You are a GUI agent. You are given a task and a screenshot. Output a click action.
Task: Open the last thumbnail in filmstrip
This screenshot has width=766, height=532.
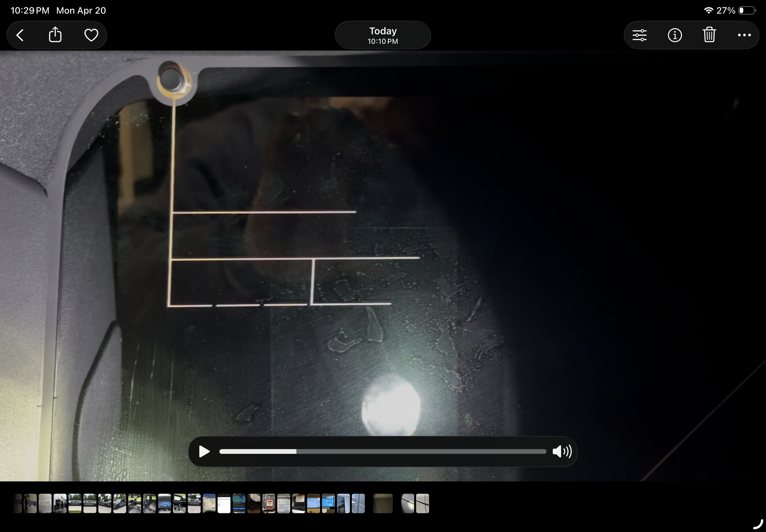pyautogui.click(x=423, y=503)
